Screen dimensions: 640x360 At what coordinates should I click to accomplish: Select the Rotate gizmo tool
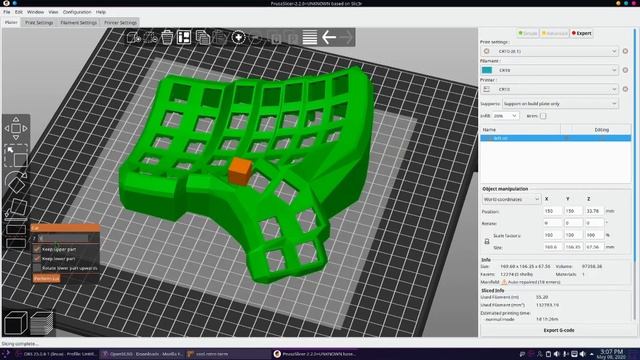16,182
